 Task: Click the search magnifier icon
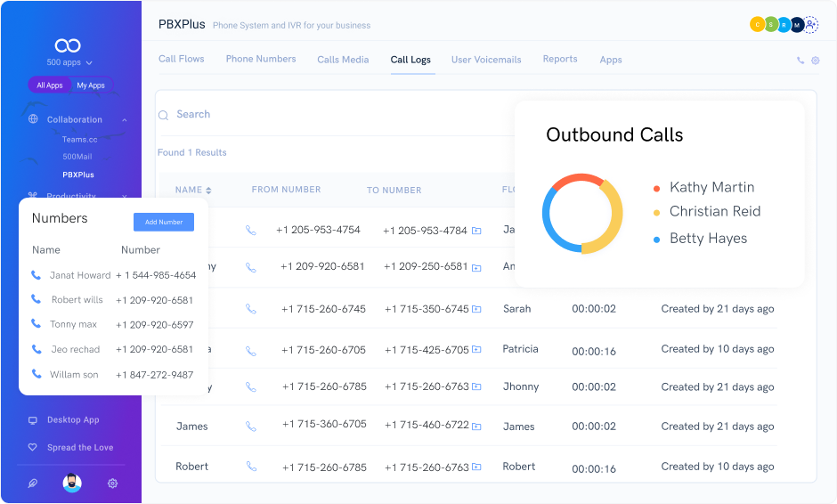pyautogui.click(x=163, y=115)
